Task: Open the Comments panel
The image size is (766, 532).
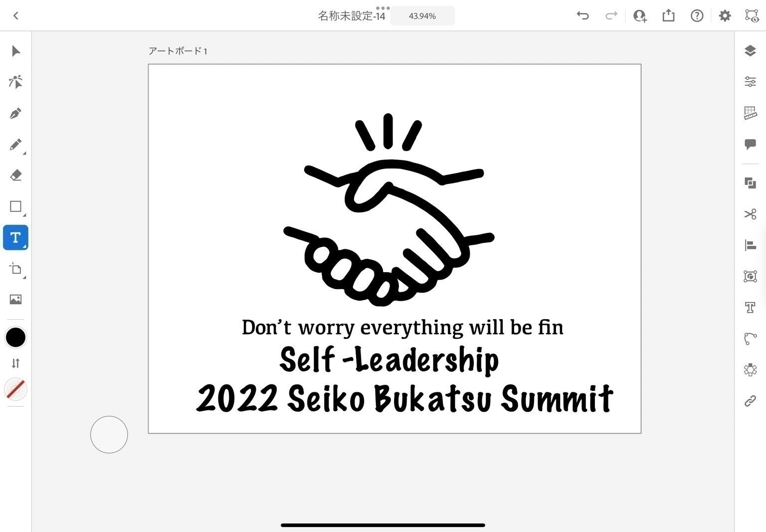Action: coord(750,144)
